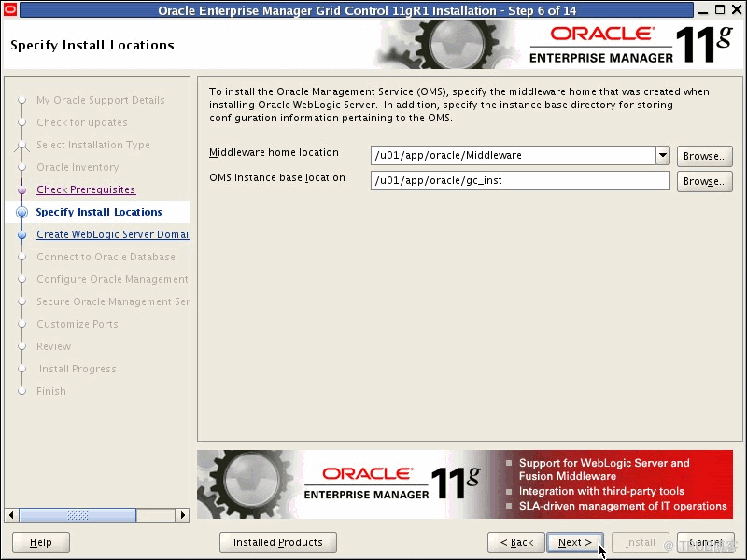
Task: Click the Check for updates step text
Action: coord(82,122)
